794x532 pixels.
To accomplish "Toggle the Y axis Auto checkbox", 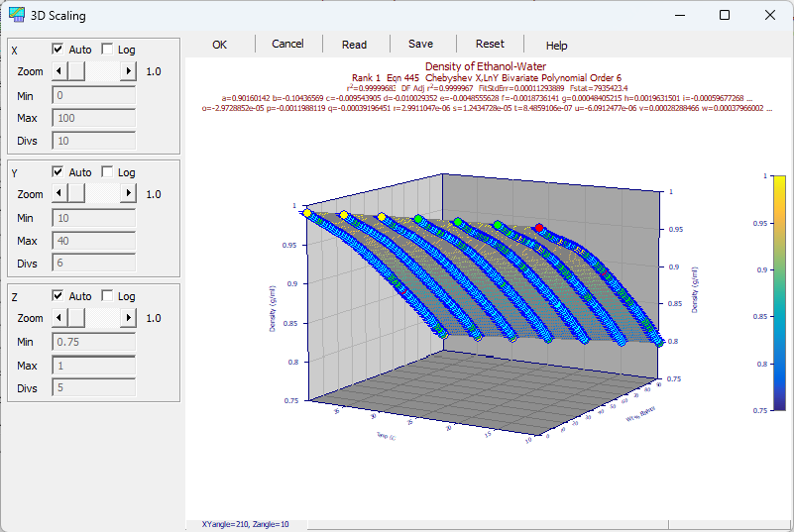I will click(x=57, y=172).
